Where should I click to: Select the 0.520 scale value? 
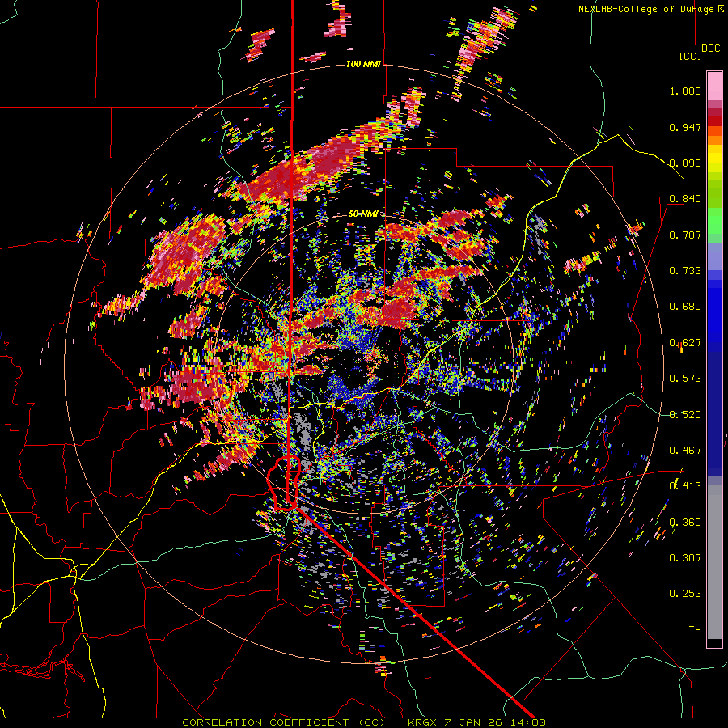coord(685,415)
